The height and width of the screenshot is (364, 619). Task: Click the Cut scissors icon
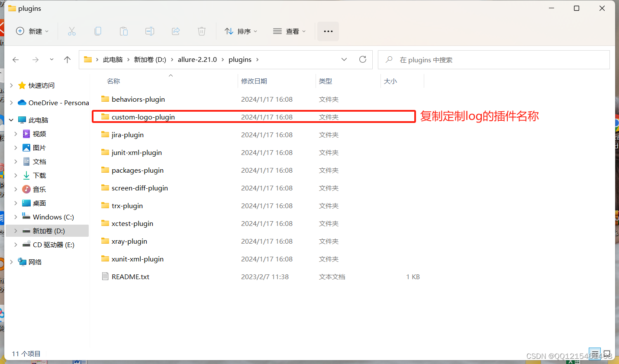72,31
